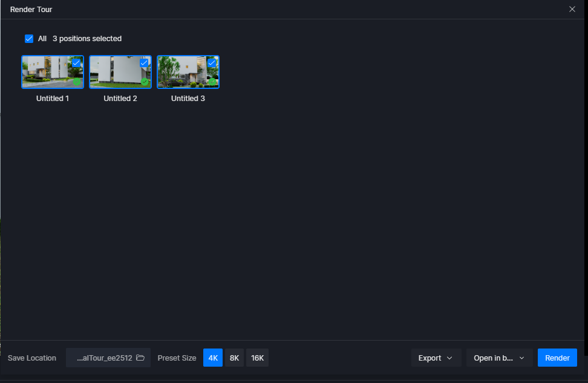The image size is (588, 383).
Task: Uncheck the Untitled 1 thumbnail checkbox
Action: coord(76,63)
